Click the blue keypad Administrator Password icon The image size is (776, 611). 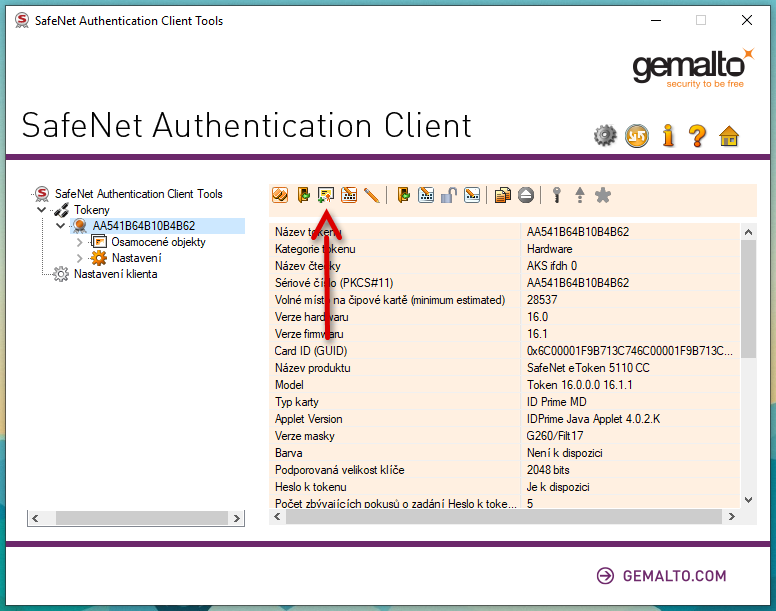[426, 195]
